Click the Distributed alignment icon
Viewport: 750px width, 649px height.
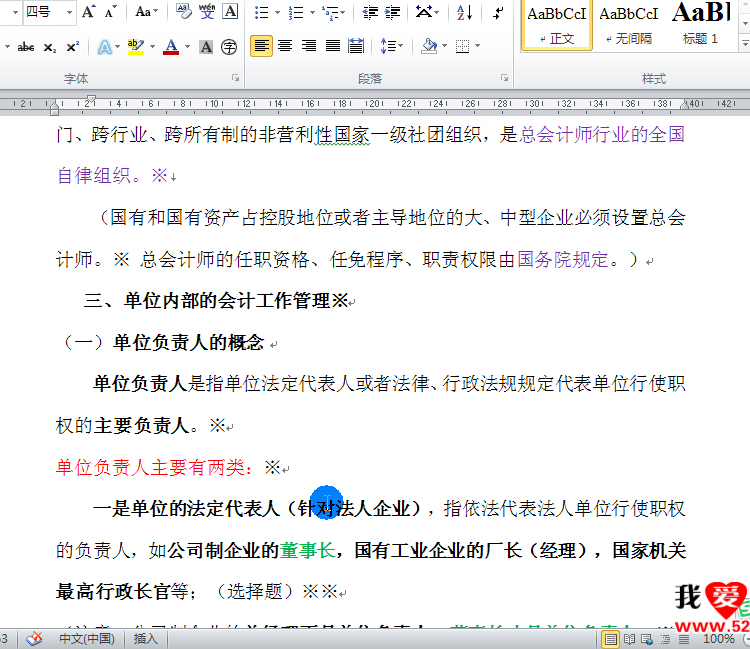coord(356,46)
